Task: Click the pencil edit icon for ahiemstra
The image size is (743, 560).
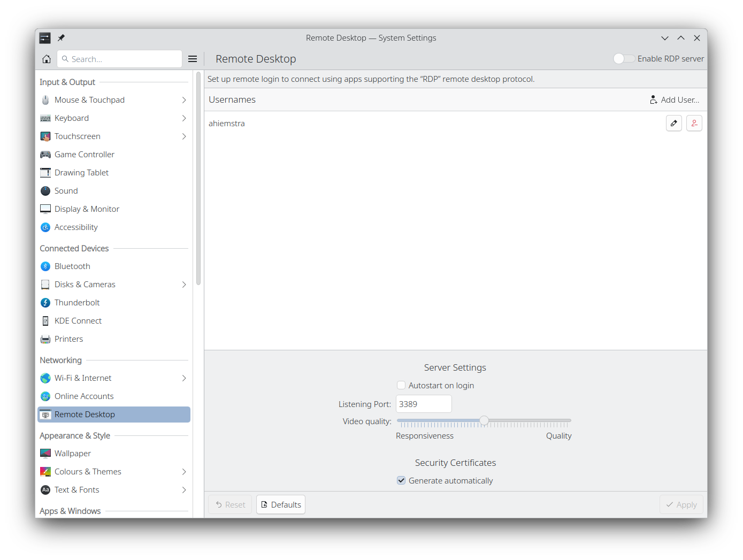Action: 673,123
